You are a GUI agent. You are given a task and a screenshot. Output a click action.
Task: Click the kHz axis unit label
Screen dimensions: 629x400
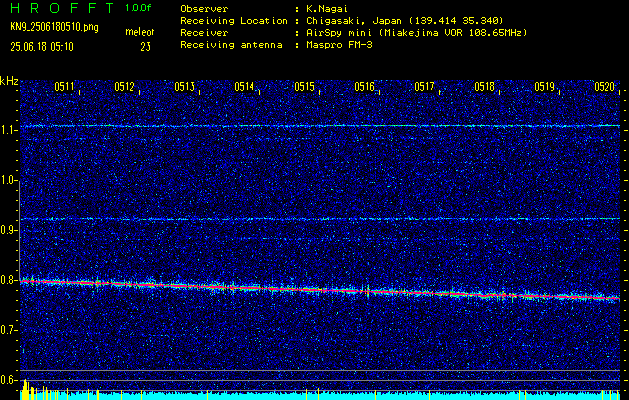[x=9, y=81]
